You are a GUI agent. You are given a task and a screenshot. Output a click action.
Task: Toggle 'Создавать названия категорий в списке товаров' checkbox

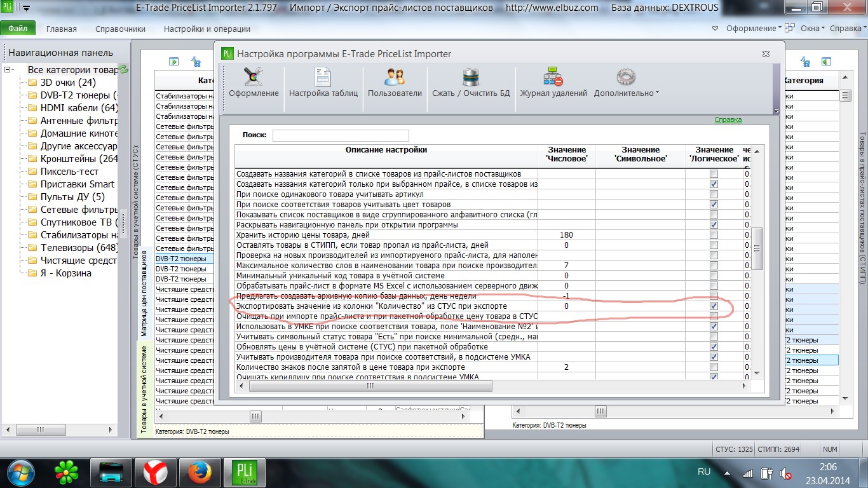pos(714,173)
